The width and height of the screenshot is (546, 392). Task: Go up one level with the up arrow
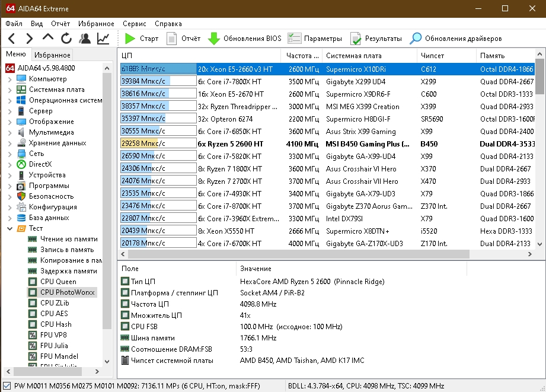[x=48, y=37]
